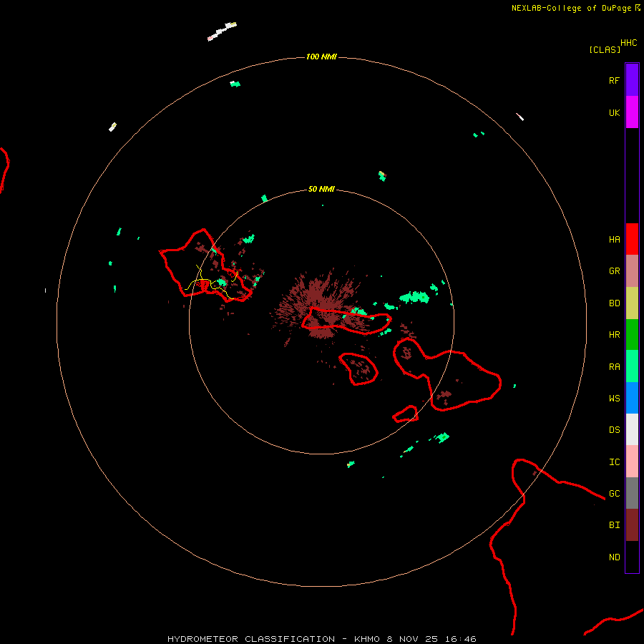
Task: Click the red HA color swatch
Action: tap(632, 239)
